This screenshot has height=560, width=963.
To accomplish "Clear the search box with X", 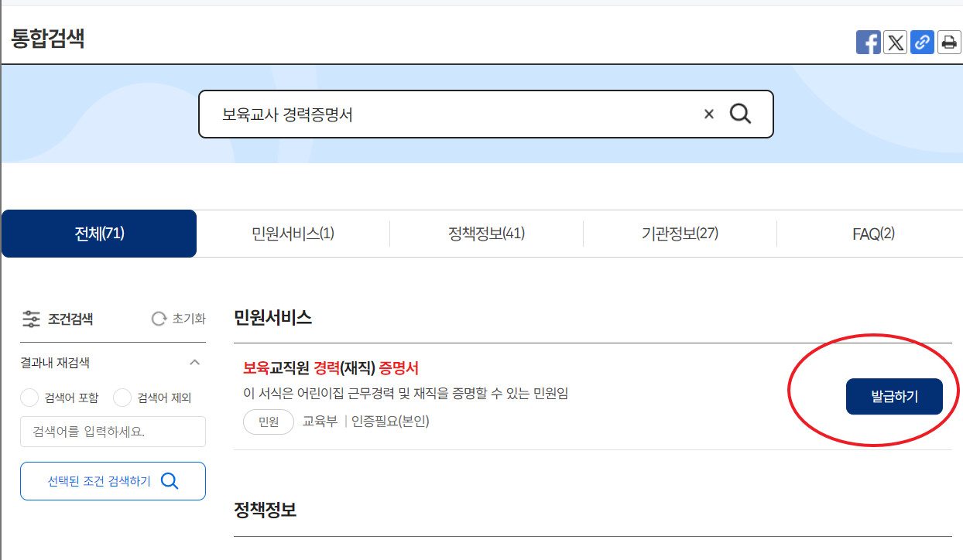I will point(708,114).
